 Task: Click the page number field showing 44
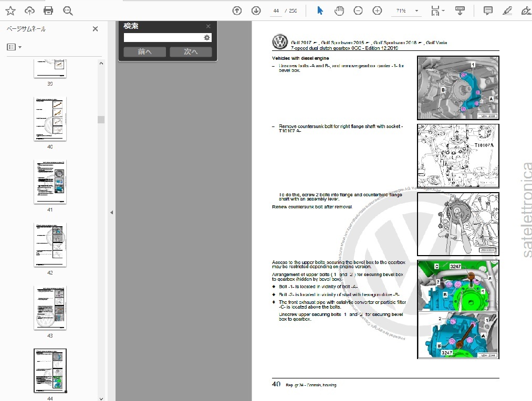pyautogui.click(x=276, y=11)
